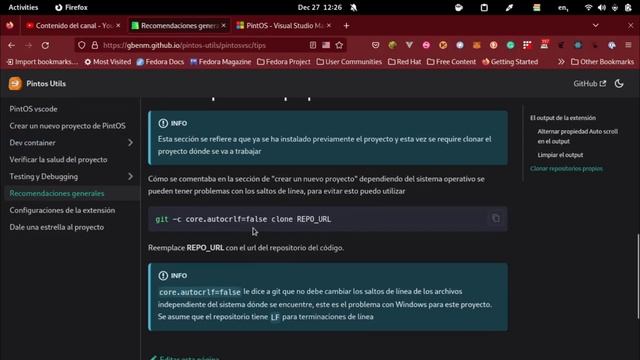Jump to Clonar repositorios propios section
The width and height of the screenshot is (640, 360).
(x=566, y=168)
